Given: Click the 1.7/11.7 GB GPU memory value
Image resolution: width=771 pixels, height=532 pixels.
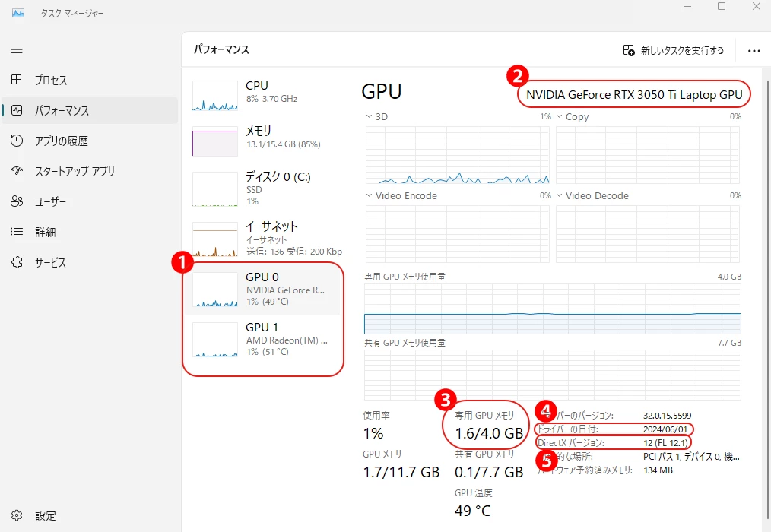Looking at the screenshot, I should 401,472.
